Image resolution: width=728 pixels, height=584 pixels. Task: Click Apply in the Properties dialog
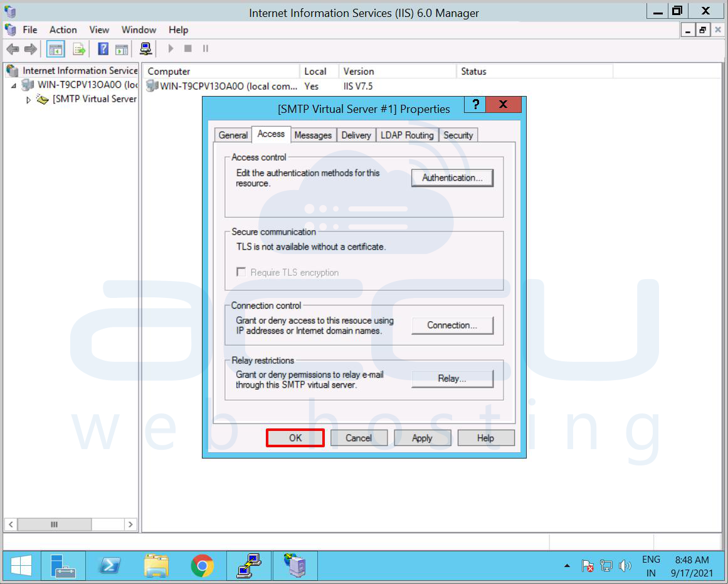tap(422, 438)
